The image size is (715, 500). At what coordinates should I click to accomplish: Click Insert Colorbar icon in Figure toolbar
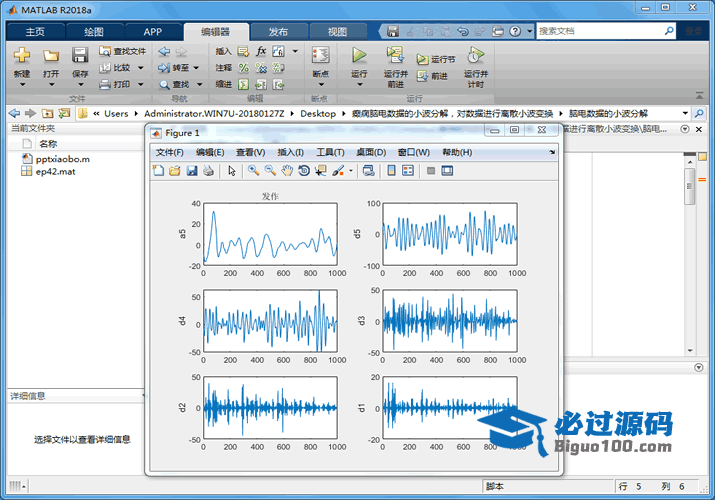(x=391, y=171)
